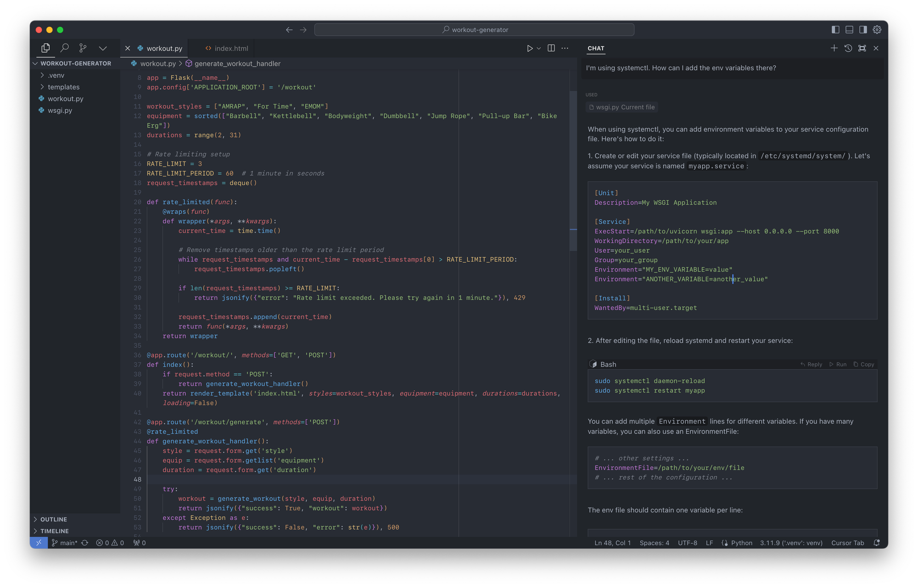Click the workout-generator search field
The width and height of the screenshot is (918, 588).
tap(474, 29)
